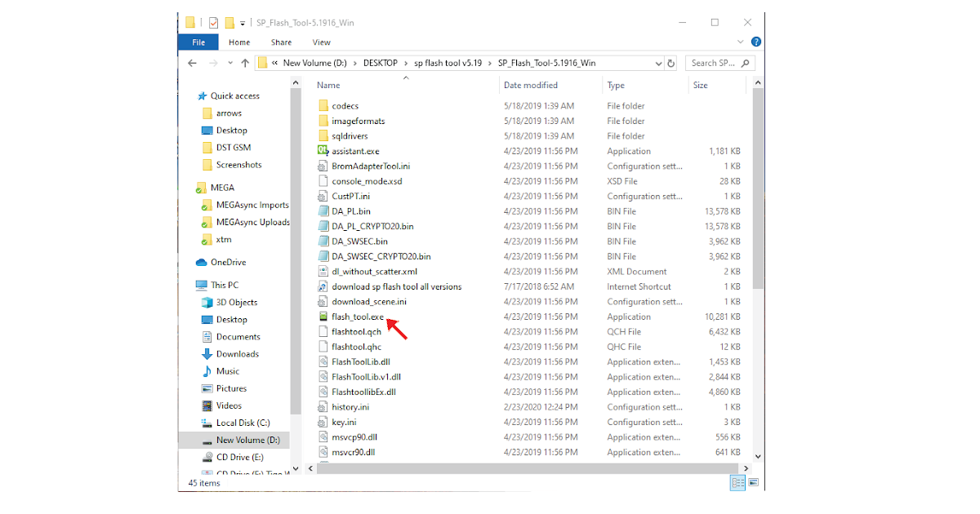Click the dl_without_scatter.xml file icon
The image size is (980, 514).
point(323,272)
